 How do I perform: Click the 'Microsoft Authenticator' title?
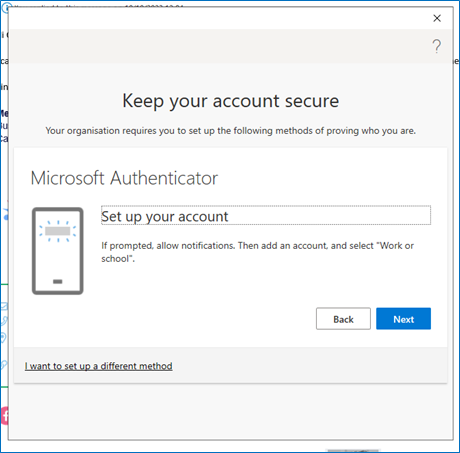click(124, 178)
